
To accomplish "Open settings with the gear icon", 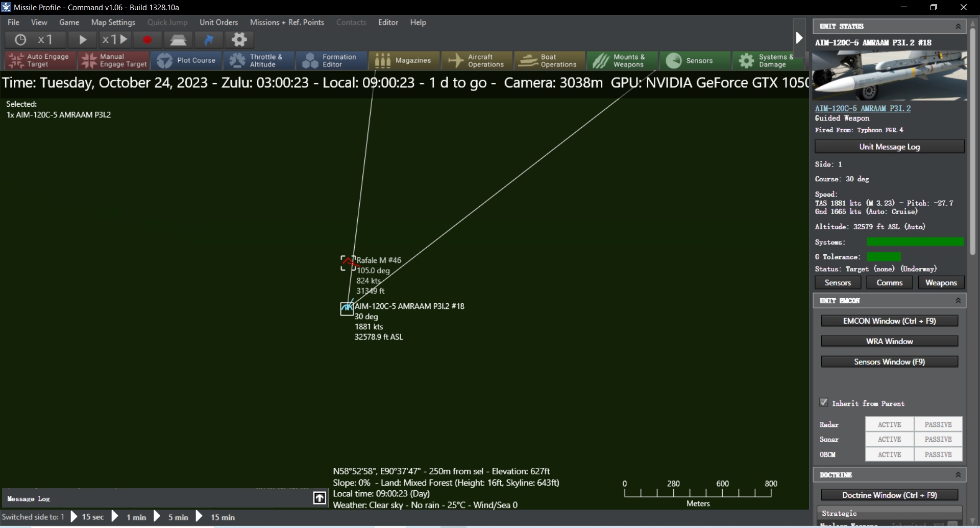I will pos(239,39).
